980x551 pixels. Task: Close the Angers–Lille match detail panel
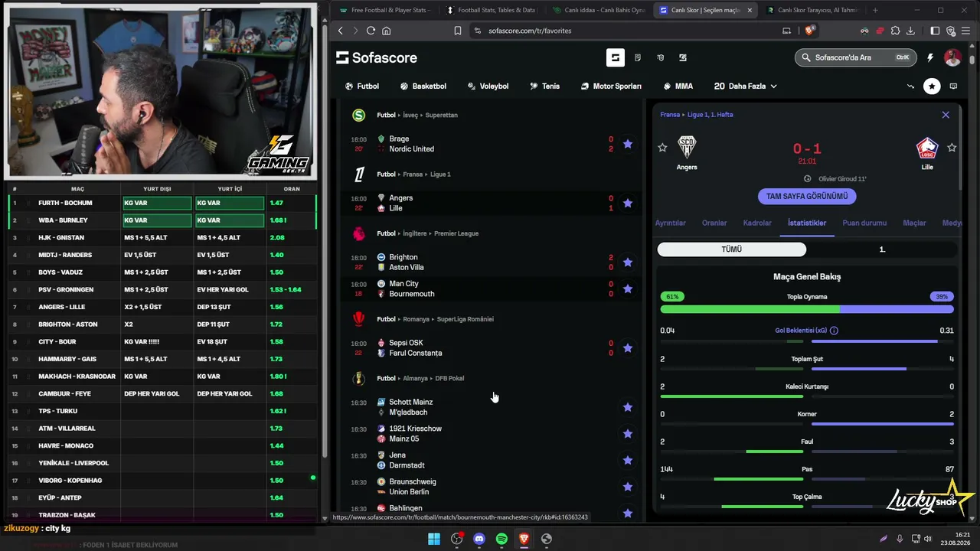click(946, 115)
